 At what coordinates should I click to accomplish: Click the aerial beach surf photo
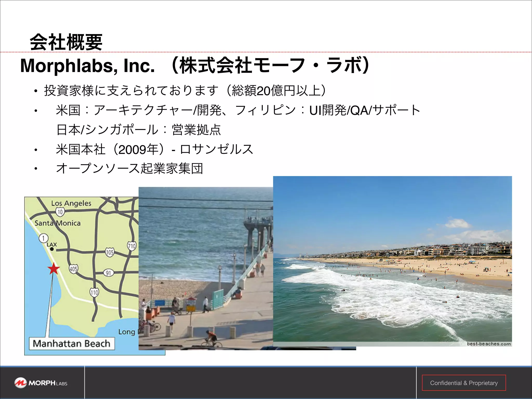point(393,261)
